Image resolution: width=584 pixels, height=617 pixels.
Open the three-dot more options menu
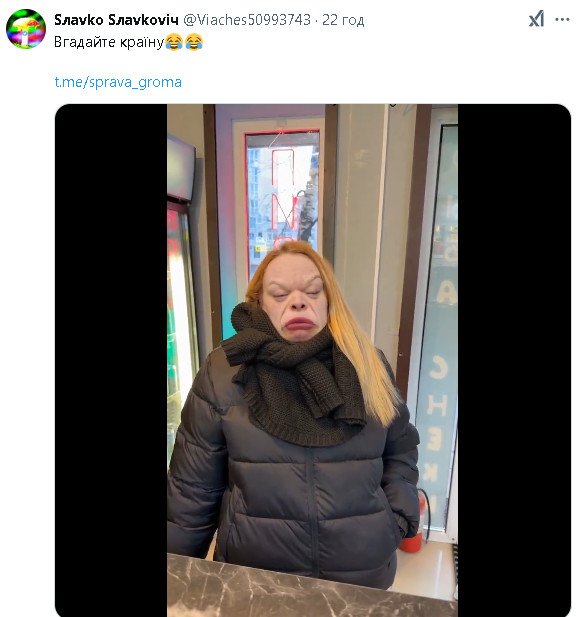point(562,19)
